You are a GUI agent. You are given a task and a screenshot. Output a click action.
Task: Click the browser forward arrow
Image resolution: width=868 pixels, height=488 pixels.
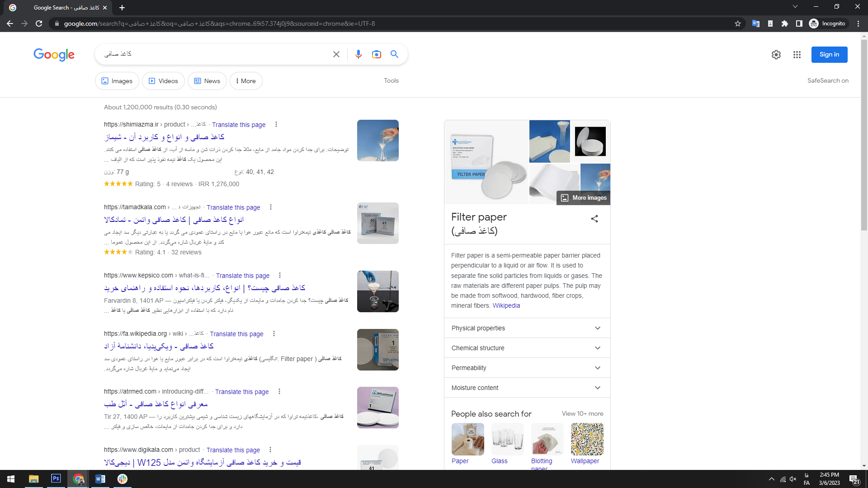click(x=24, y=23)
